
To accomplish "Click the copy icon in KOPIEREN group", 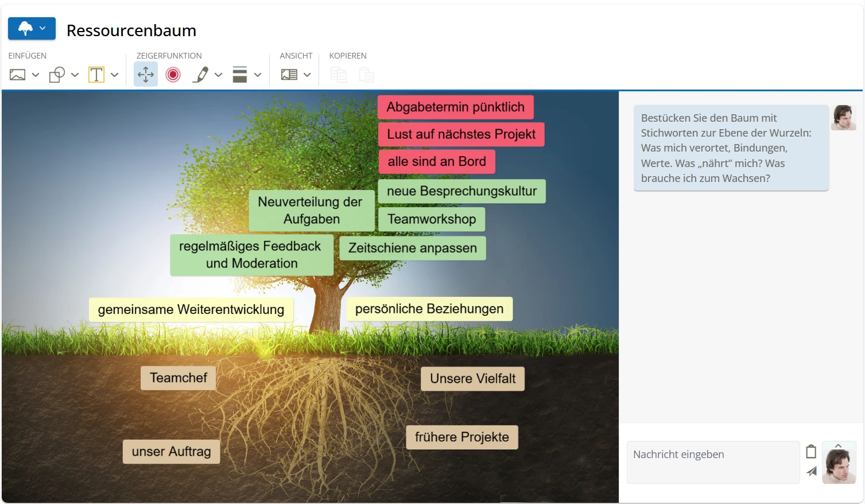I will (338, 74).
